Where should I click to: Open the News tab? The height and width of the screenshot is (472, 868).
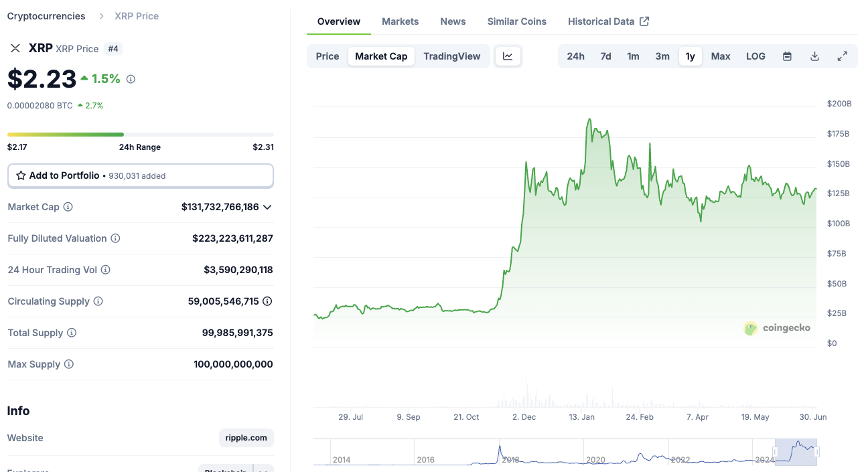(453, 21)
